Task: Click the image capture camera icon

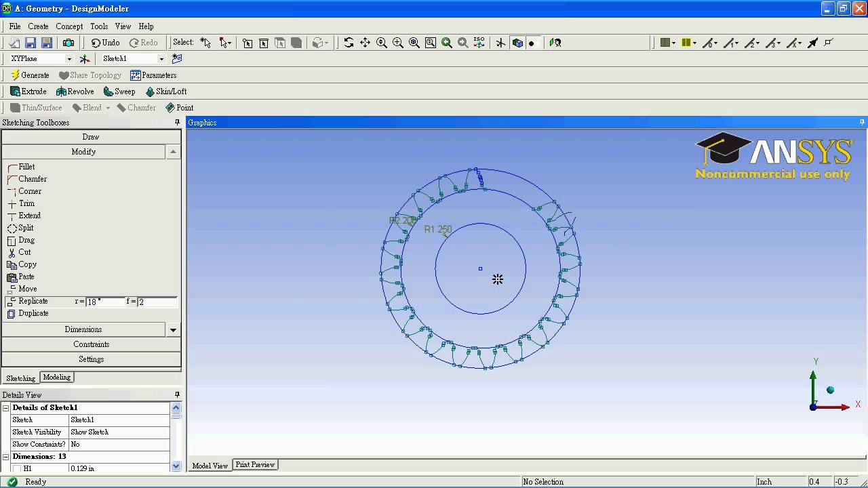Action: pos(68,43)
